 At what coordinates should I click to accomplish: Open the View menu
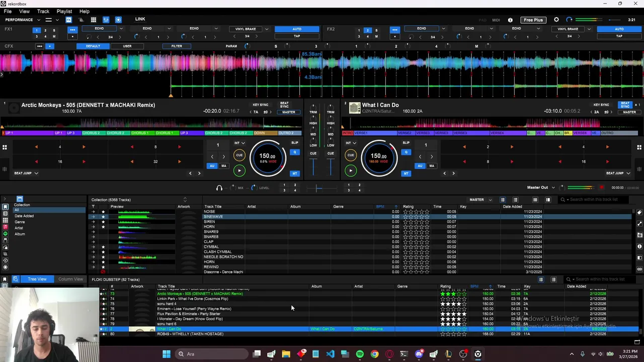(x=24, y=11)
